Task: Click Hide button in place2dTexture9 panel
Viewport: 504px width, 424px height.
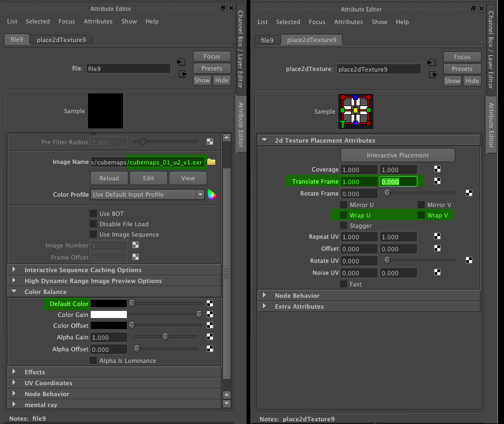Action: point(472,81)
